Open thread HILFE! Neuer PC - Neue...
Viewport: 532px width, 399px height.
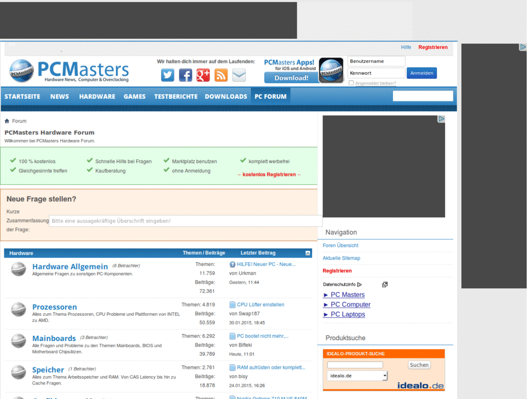click(266, 264)
